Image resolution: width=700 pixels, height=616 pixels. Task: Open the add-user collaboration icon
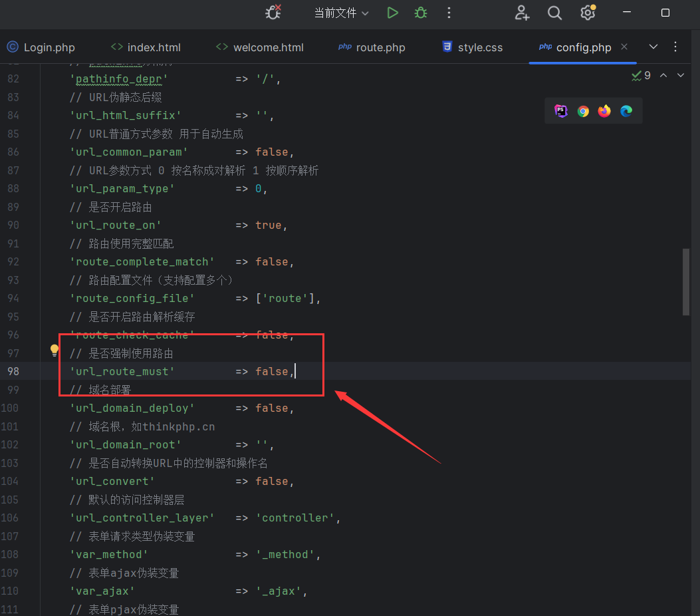click(522, 13)
